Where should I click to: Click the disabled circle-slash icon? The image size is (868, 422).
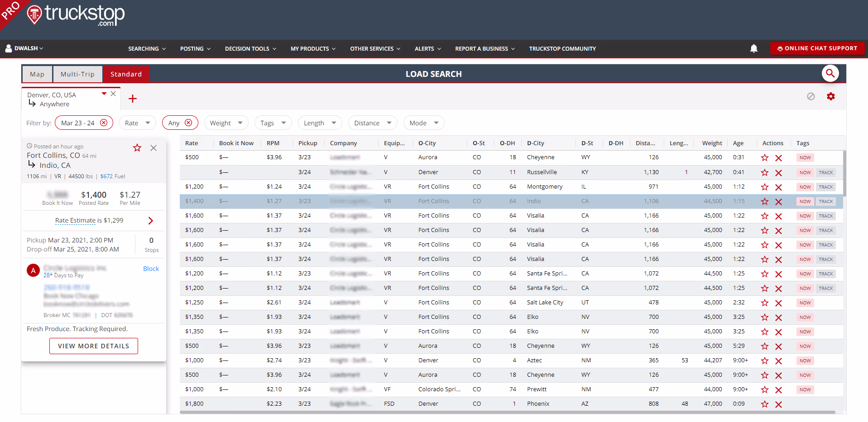click(x=810, y=96)
